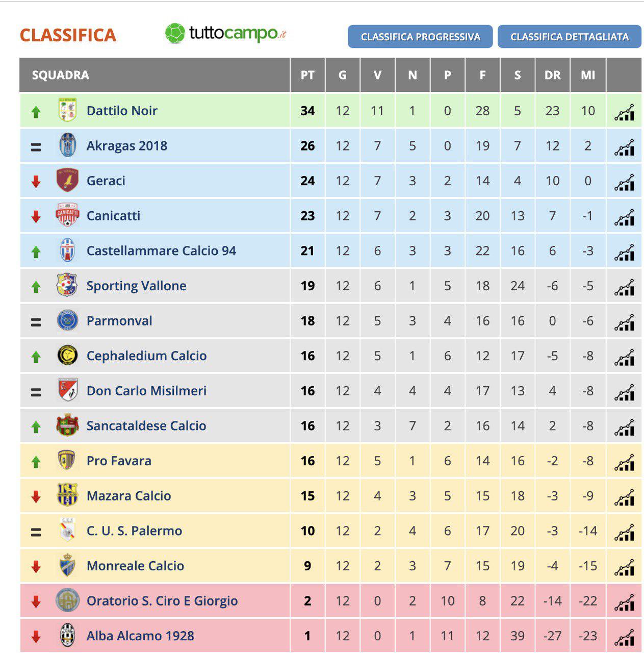The width and height of the screenshot is (644, 653).
Task: Click the Canicattì club logo
Action: [x=67, y=215]
